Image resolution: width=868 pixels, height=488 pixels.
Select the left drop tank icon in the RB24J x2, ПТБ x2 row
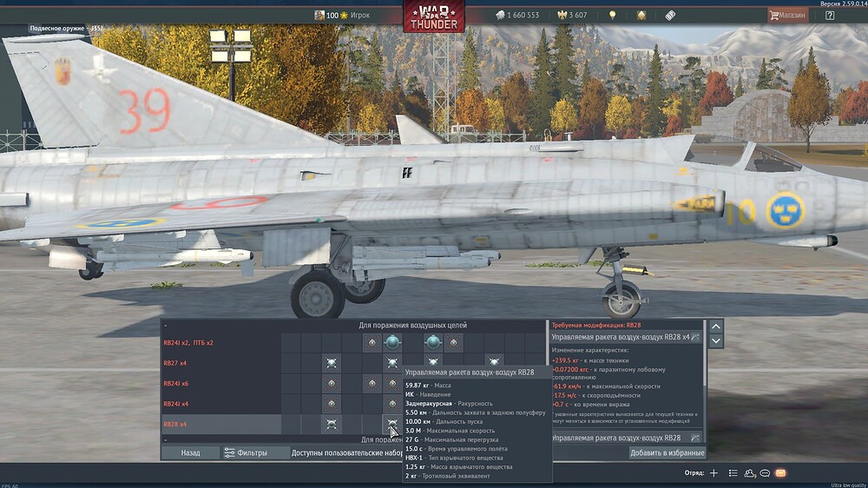[x=392, y=343]
